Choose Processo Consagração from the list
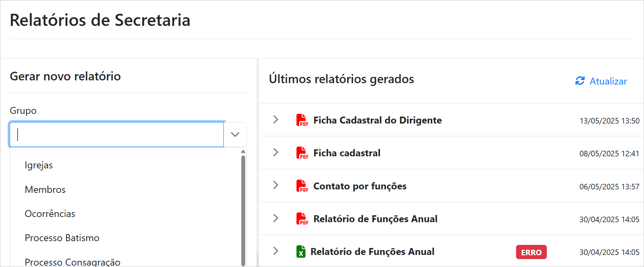 click(x=72, y=262)
